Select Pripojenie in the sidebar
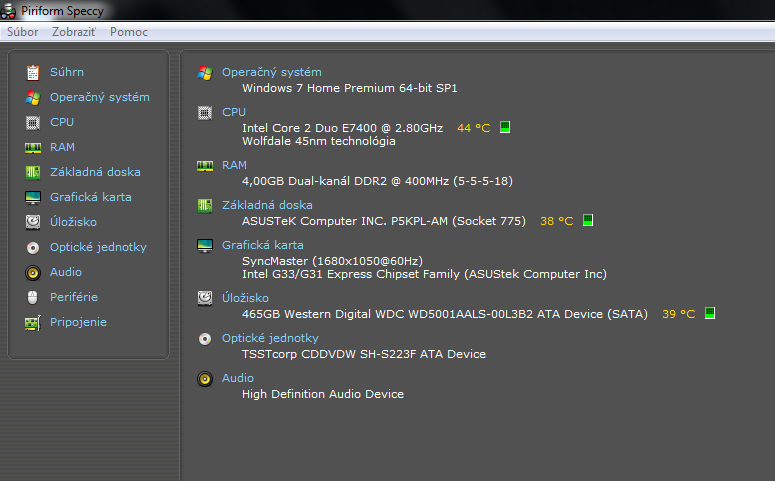 point(78,322)
